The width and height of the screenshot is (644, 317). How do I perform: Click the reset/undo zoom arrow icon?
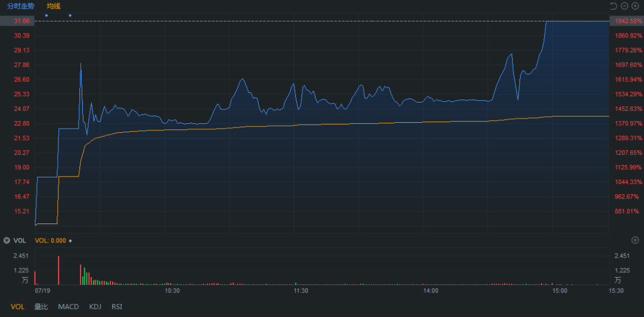click(x=614, y=6)
